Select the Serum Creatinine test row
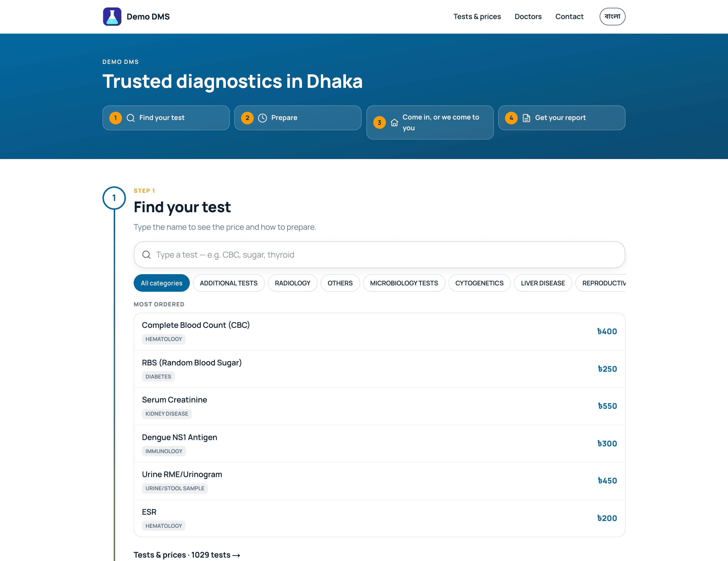The width and height of the screenshot is (728, 561). click(379, 406)
